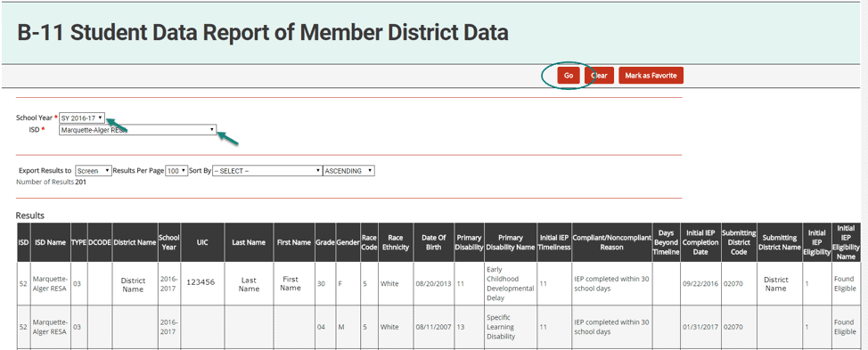
Task: Click grade value 04 in second row
Action: click(x=321, y=327)
